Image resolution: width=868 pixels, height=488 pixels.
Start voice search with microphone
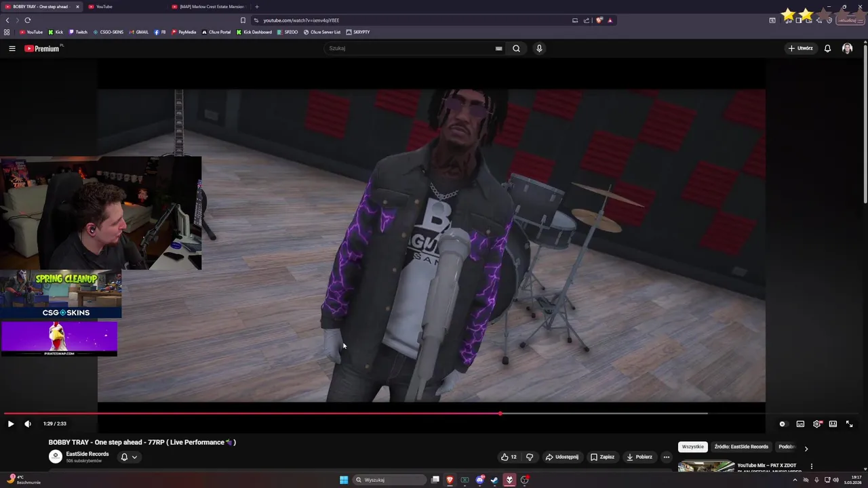[x=539, y=48]
